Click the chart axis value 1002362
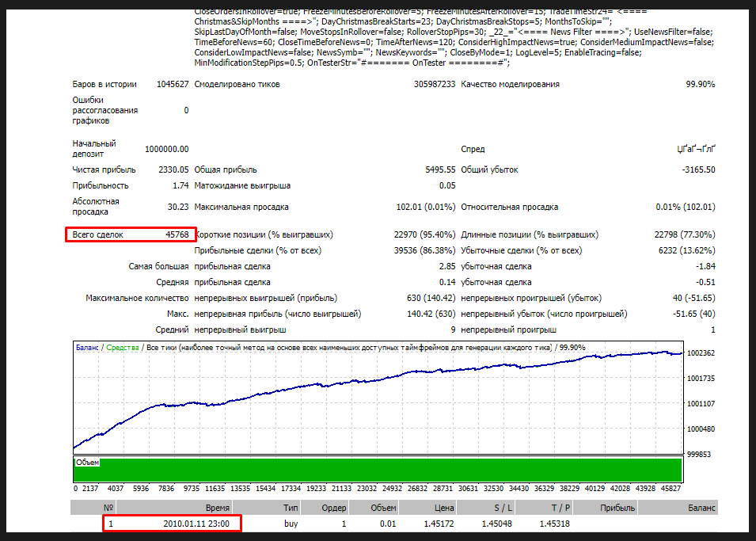The image size is (756, 541). tap(701, 353)
